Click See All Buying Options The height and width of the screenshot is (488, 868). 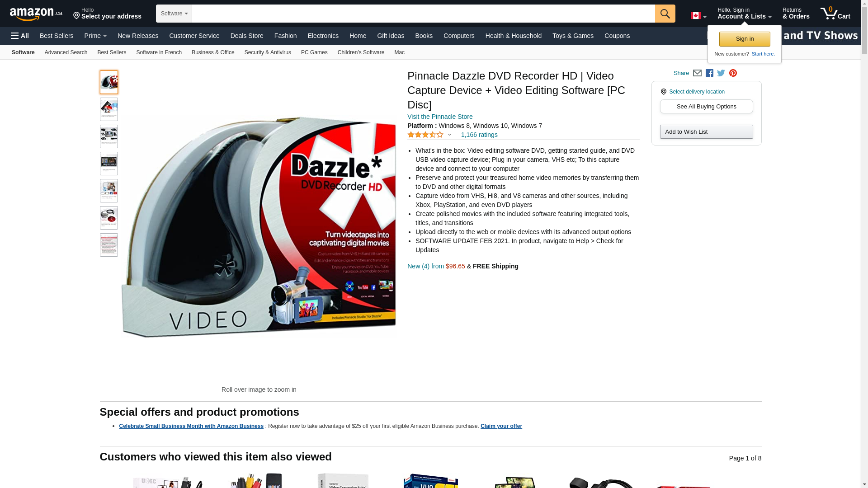[x=706, y=107]
